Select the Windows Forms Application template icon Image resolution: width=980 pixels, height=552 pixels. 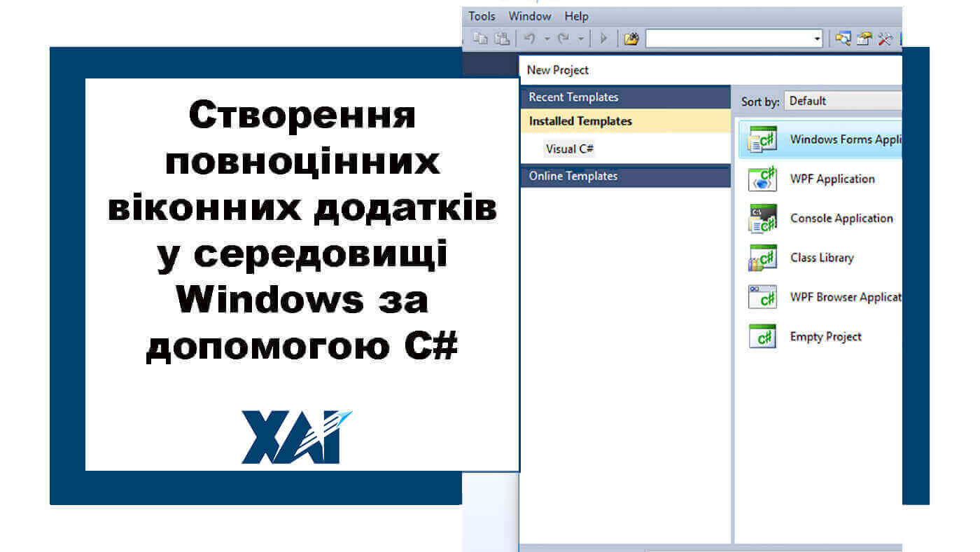point(763,139)
